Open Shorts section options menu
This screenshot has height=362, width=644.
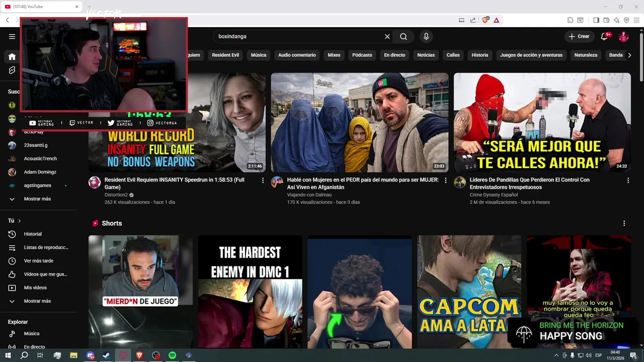point(624,223)
